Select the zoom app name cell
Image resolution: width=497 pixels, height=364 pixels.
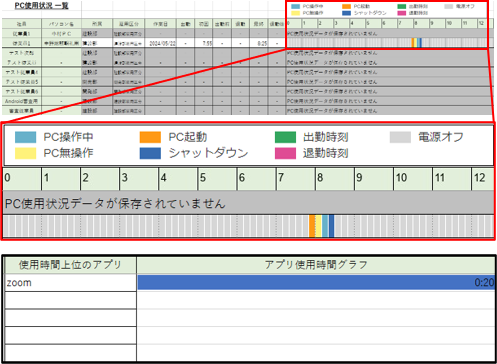70,283
